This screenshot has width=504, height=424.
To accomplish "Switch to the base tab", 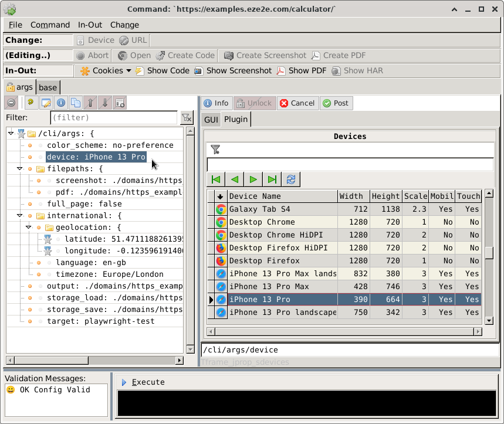I will 48,87.
